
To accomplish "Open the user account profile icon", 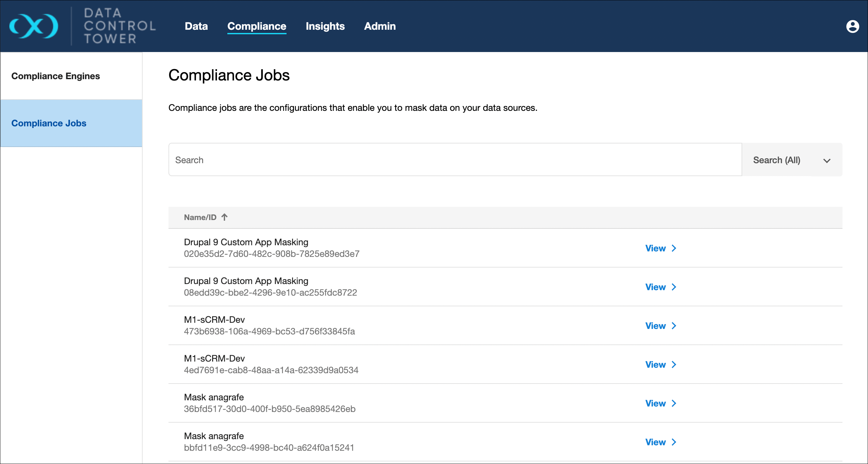I will click(x=852, y=26).
